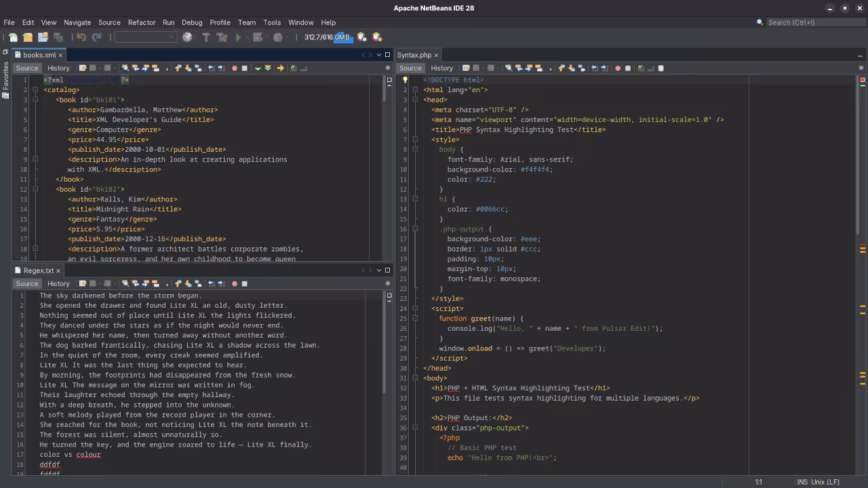The height and width of the screenshot is (488, 868).
Task: Switch to the History view of books.xml
Action: pos(58,68)
